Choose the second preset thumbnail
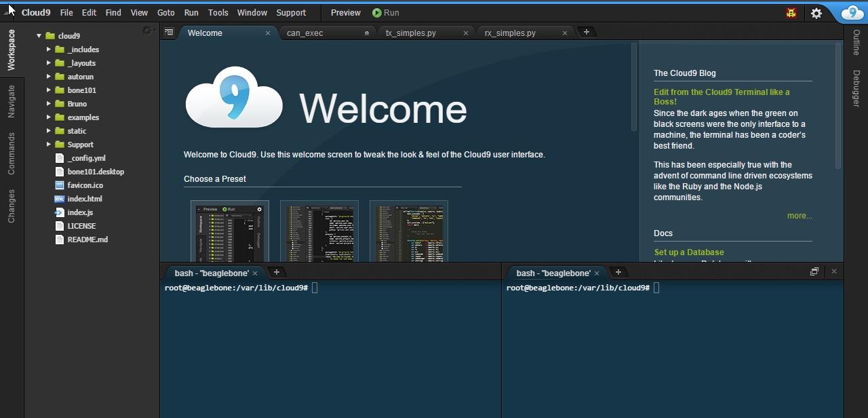 [x=319, y=231]
